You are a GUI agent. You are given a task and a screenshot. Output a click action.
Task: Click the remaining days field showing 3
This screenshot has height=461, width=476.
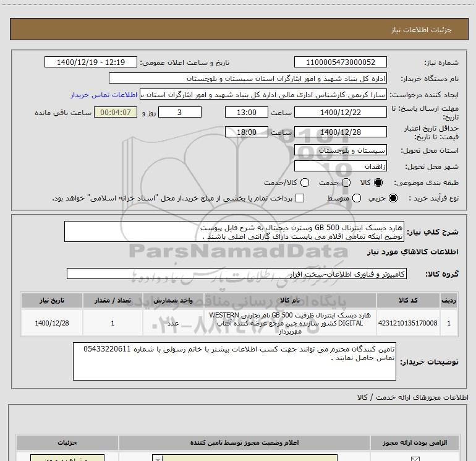point(180,113)
